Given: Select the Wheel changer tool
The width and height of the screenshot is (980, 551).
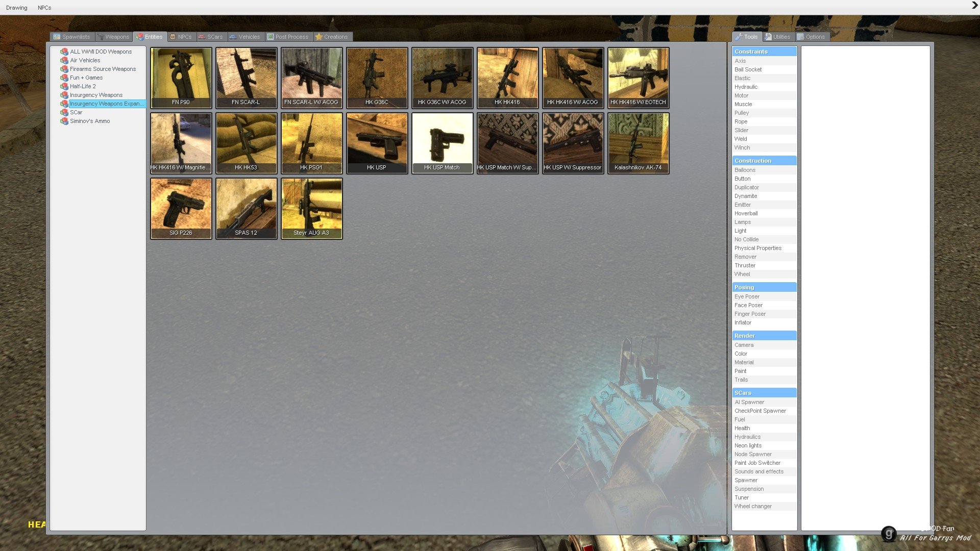Looking at the screenshot, I should pyautogui.click(x=764, y=506).
